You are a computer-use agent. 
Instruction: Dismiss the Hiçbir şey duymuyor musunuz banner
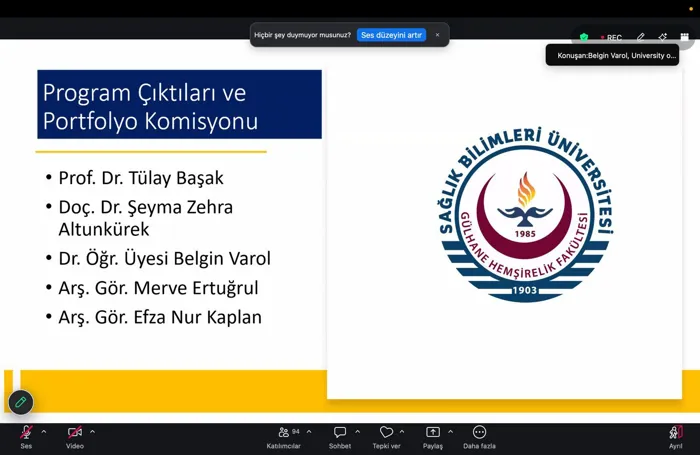point(438,35)
